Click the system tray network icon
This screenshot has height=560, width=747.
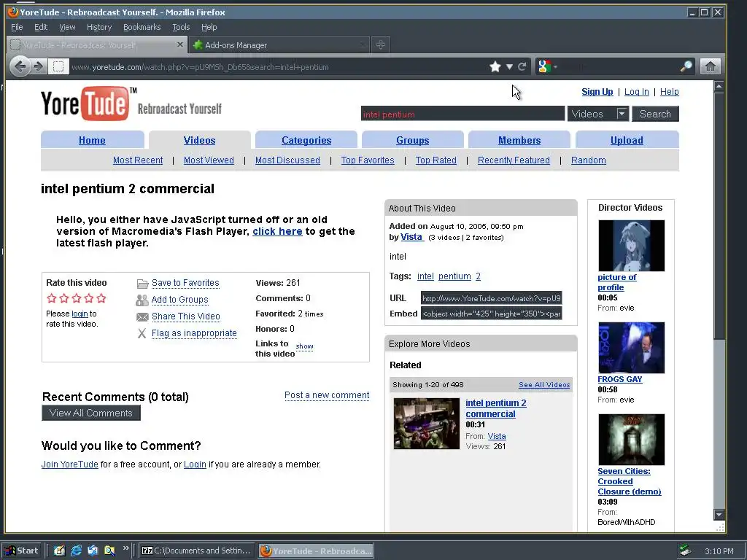pos(685,551)
